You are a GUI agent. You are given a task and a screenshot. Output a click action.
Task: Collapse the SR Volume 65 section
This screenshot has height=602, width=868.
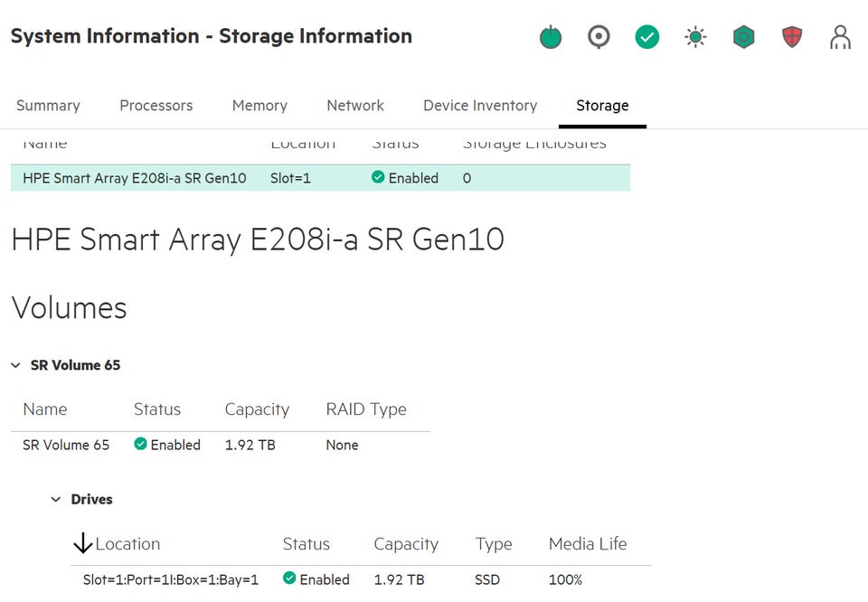tap(15, 365)
